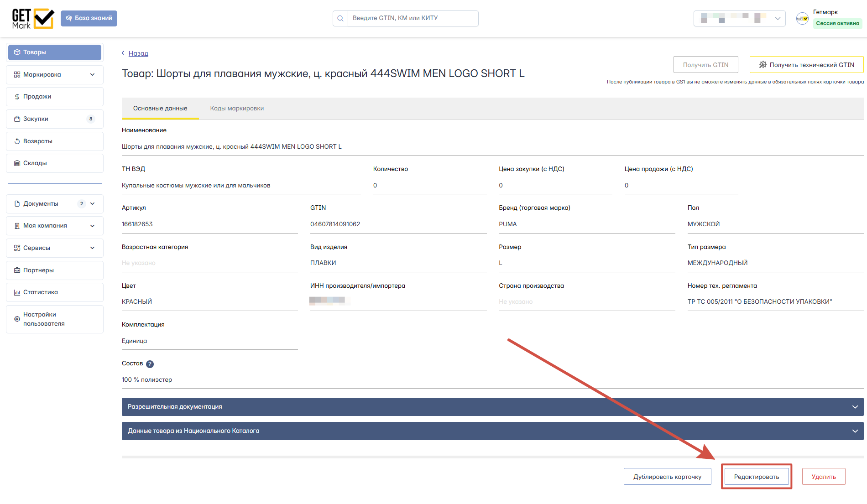This screenshot has height=504, width=867.
Task: Expand the Моя компания submenu chevron
Action: pos(93,226)
